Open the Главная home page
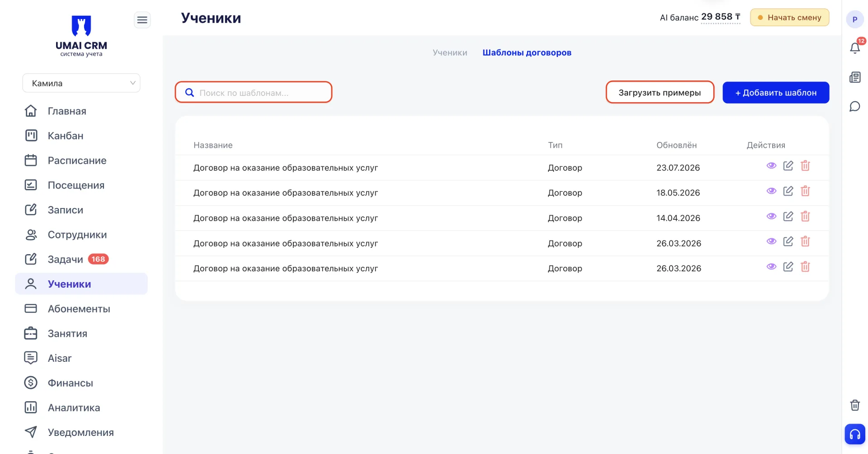Image resolution: width=868 pixels, height=454 pixels. pyautogui.click(x=81, y=111)
